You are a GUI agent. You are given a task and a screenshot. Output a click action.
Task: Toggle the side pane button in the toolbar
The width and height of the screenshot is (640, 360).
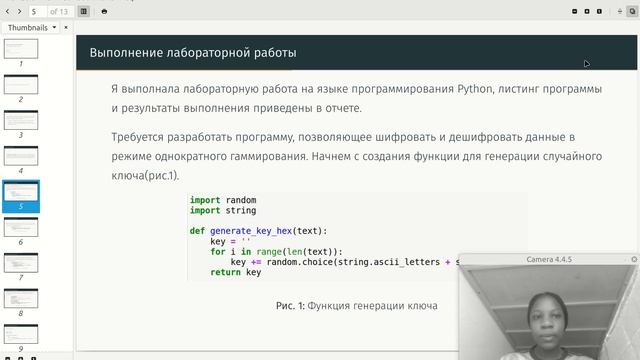pyautogui.click(x=84, y=11)
